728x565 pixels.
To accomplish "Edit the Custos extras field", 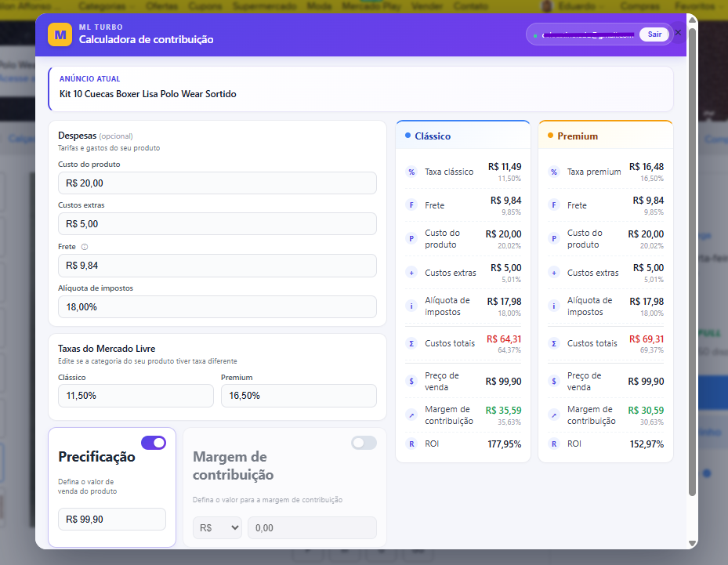I will 217,224.
